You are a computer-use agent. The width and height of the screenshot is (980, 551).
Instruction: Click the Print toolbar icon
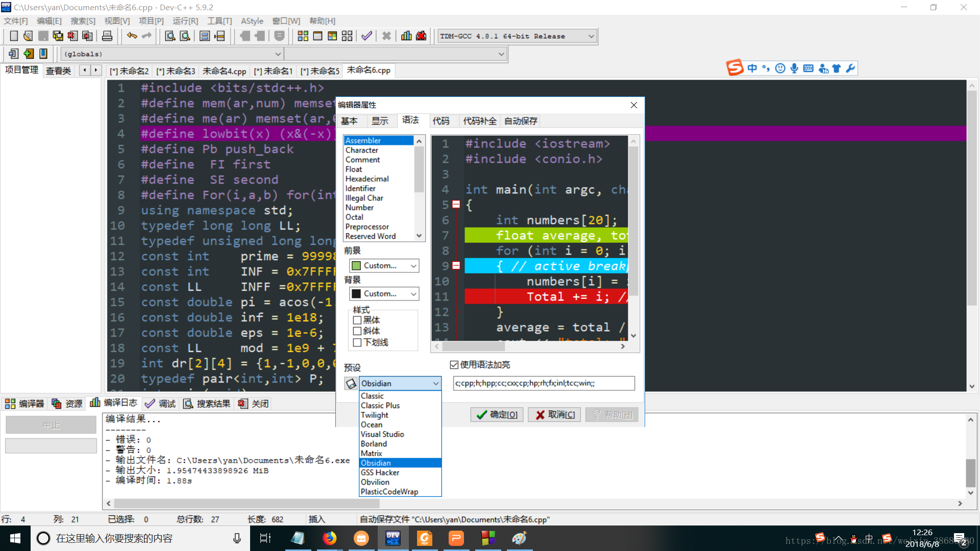pos(107,36)
